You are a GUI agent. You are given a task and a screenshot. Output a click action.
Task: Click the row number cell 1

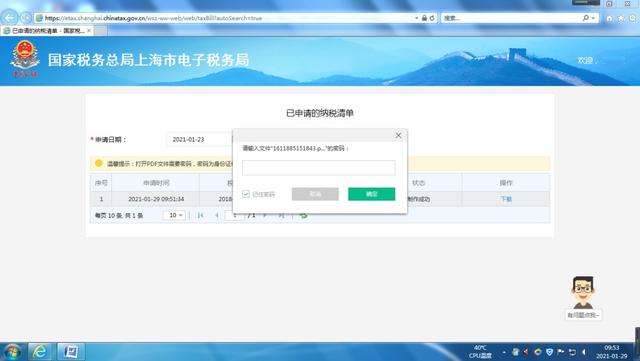(x=101, y=199)
